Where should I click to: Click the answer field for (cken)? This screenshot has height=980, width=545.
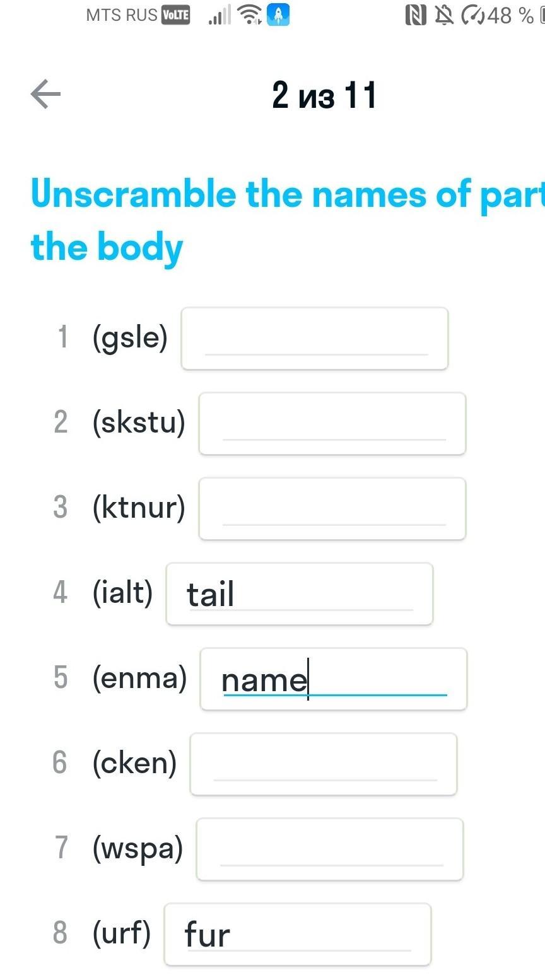(324, 764)
